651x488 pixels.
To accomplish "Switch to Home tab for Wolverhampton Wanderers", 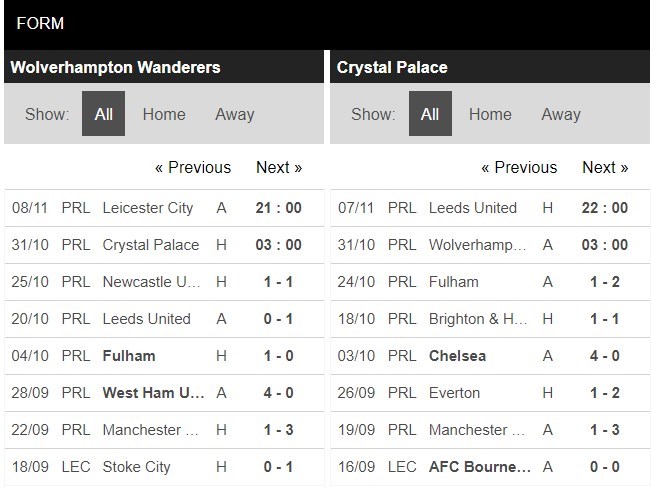I will 164,114.
